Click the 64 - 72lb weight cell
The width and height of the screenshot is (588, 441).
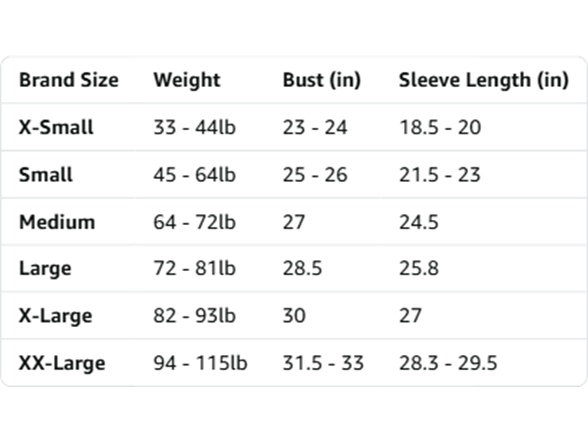[194, 222]
